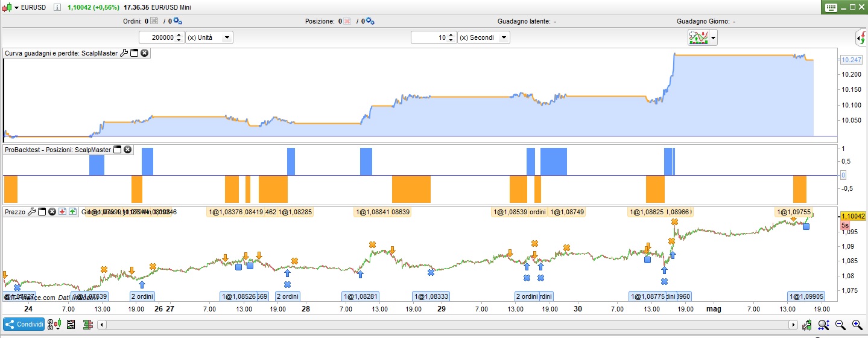Open wrench settings for Curva guadagni e perdite
Viewport: 868px width, 338px height.
pyautogui.click(x=124, y=53)
